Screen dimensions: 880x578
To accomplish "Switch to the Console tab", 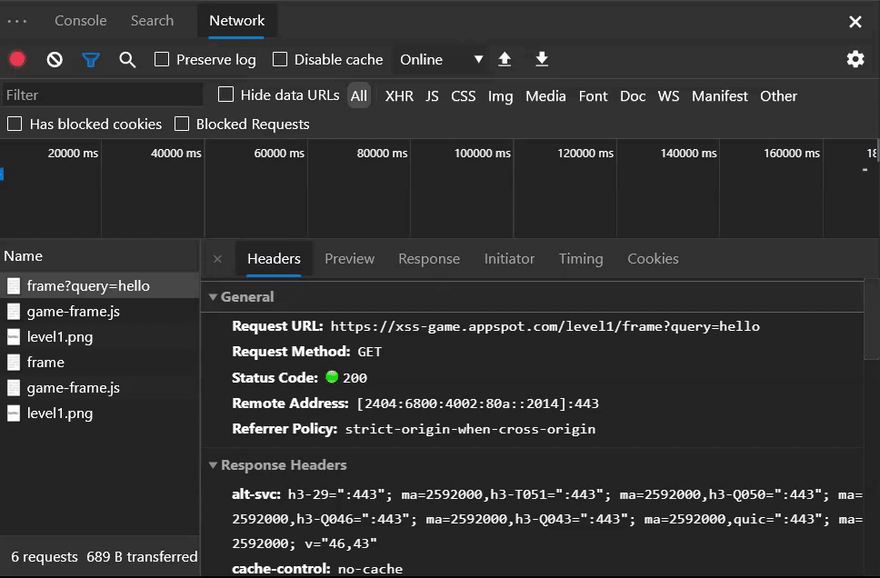I will [x=80, y=21].
